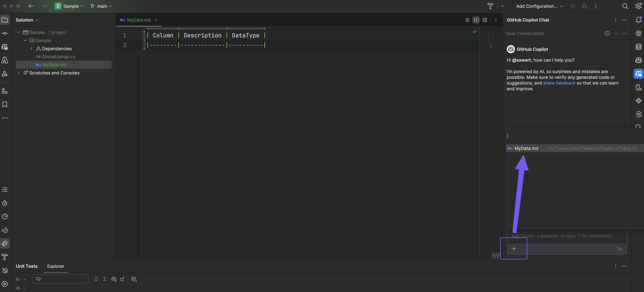Screen dimensions: 644x292
Task: Open the Explorer tool window icon
Action: point(5,20)
